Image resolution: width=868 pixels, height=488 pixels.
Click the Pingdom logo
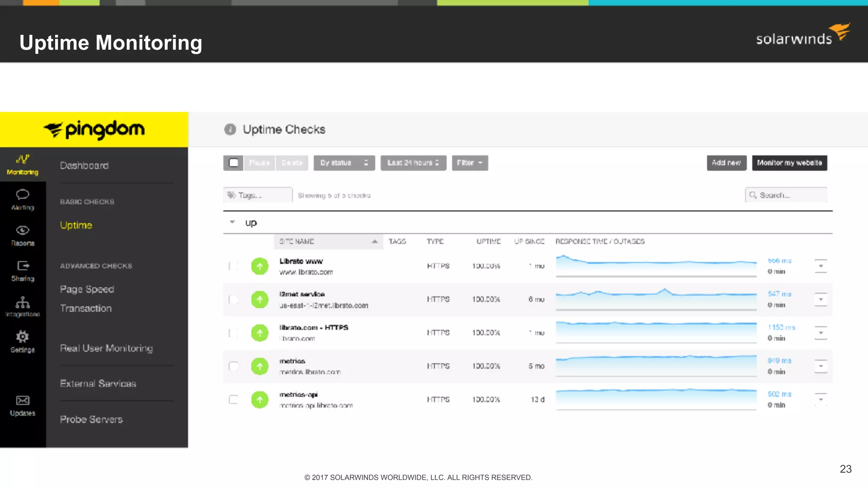point(94,130)
